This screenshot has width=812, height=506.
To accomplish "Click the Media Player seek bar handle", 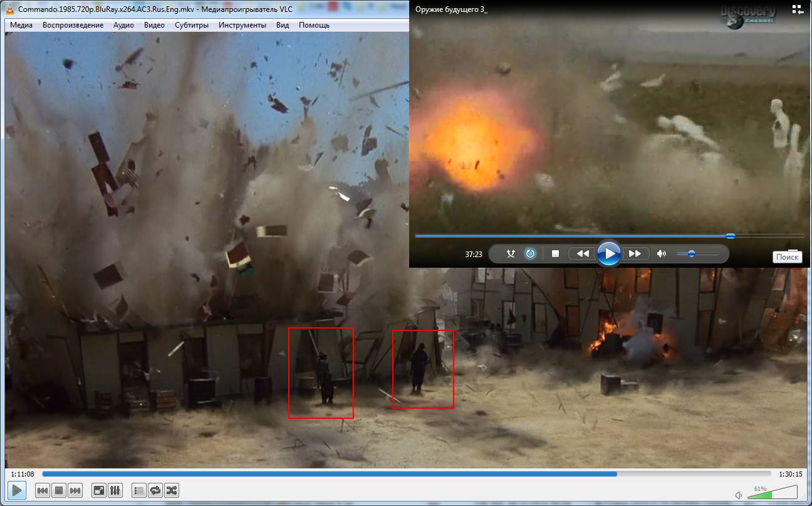I will coord(731,236).
